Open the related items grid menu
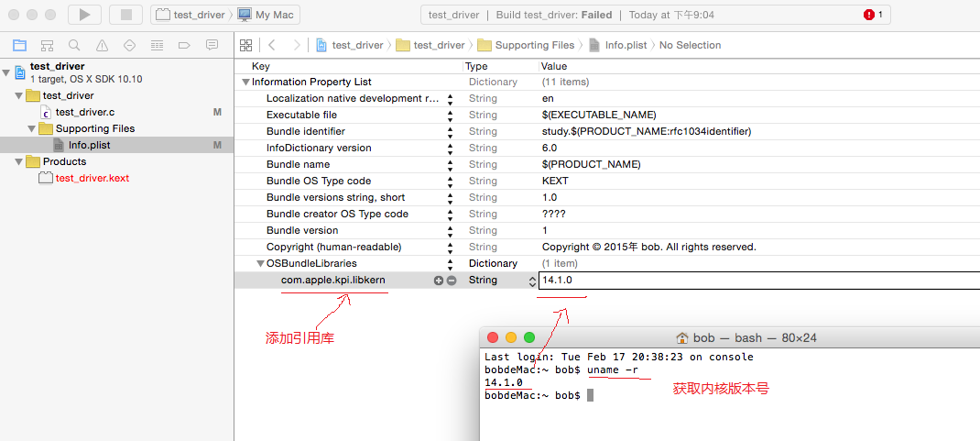This screenshot has width=980, height=441. [x=245, y=45]
